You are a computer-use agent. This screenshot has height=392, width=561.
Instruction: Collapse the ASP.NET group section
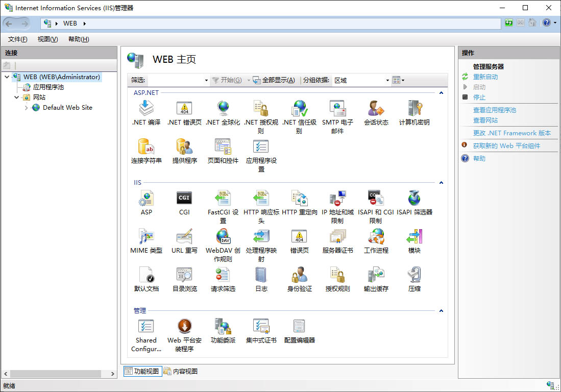(x=441, y=93)
